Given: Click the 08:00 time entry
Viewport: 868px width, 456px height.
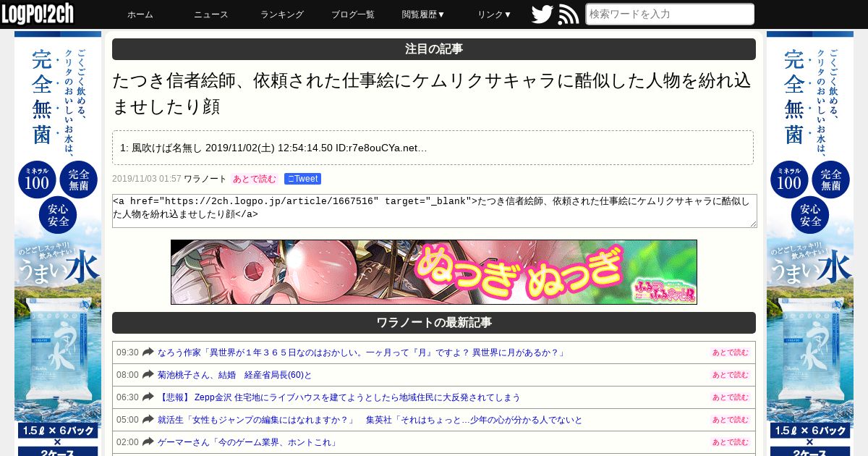Looking at the screenshot, I should tap(127, 375).
